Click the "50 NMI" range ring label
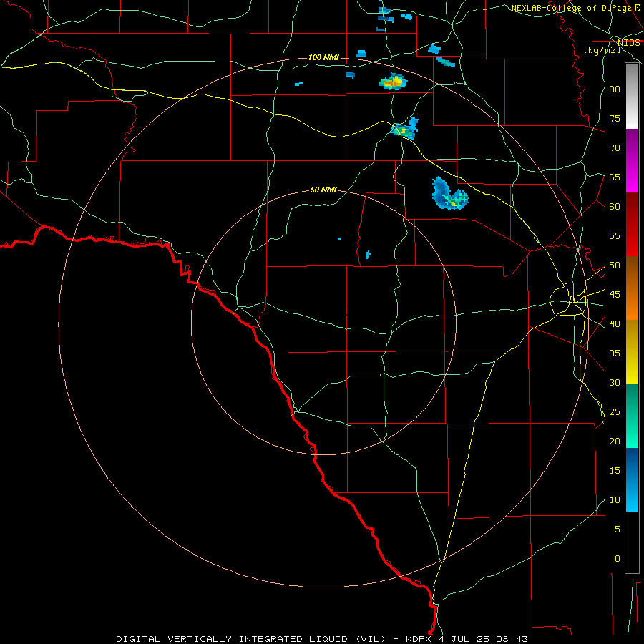 click(323, 190)
